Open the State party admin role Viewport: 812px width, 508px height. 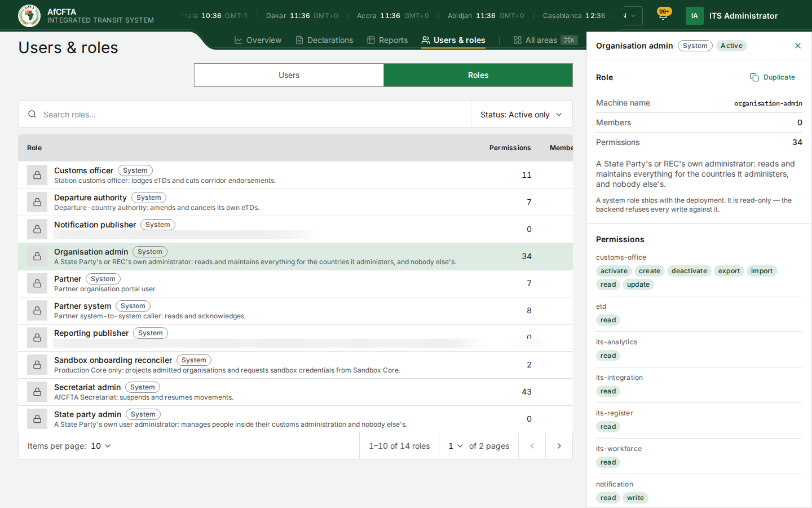[x=295, y=419]
